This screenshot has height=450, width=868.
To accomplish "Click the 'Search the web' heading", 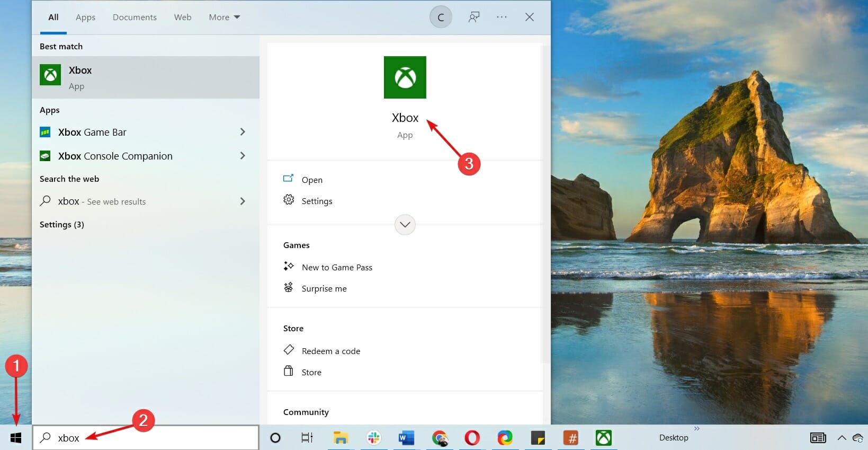I will coord(69,179).
